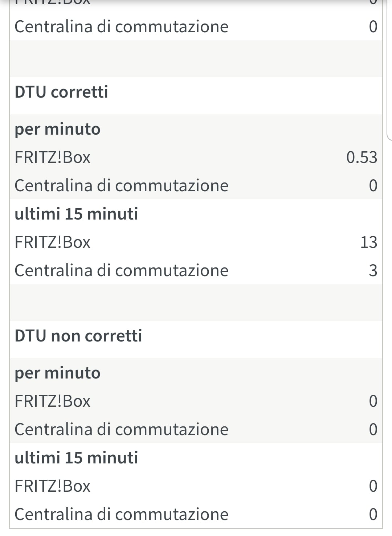Tap Centralina di commutazione under DTU non corretti per minuto
Screen dimensions: 392x536
[121, 430]
